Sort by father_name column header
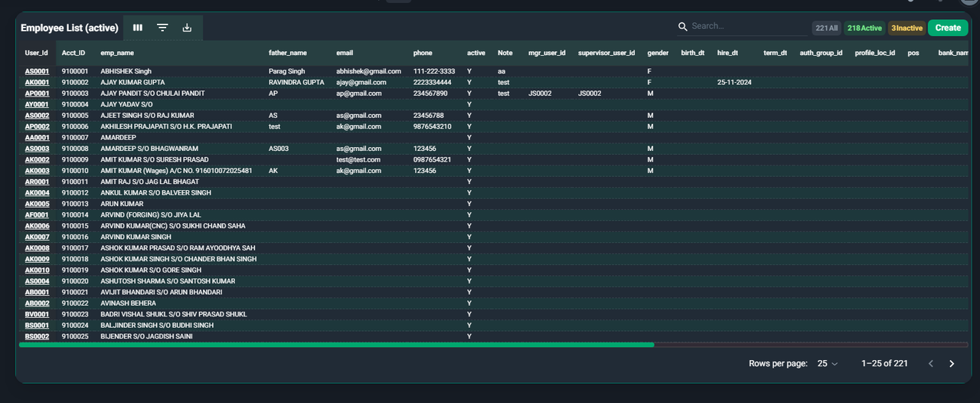Viewport: 980px width, 403px height. coord(288,53)
